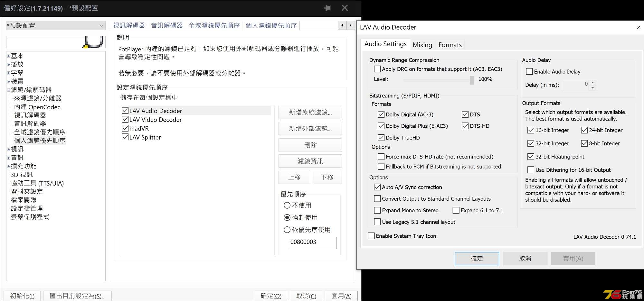Viewport: 644px width, 301px height.
Task: Click 匯出目前設定為(S) export button
Action: click(x=77, y=296)
